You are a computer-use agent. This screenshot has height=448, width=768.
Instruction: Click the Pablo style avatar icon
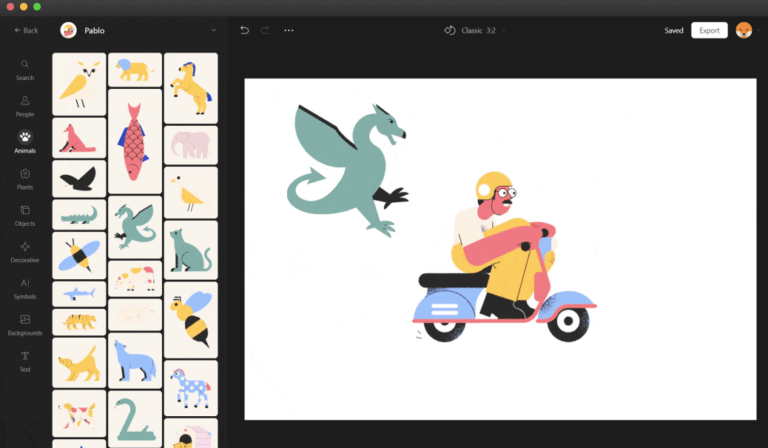point(69,30)
